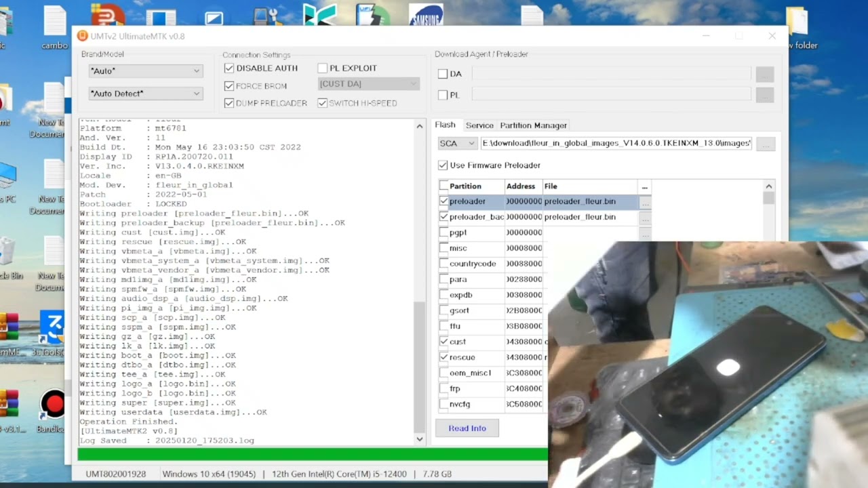Click the UMTv2 UltimateMTK title bar logo

click(83, 36)
